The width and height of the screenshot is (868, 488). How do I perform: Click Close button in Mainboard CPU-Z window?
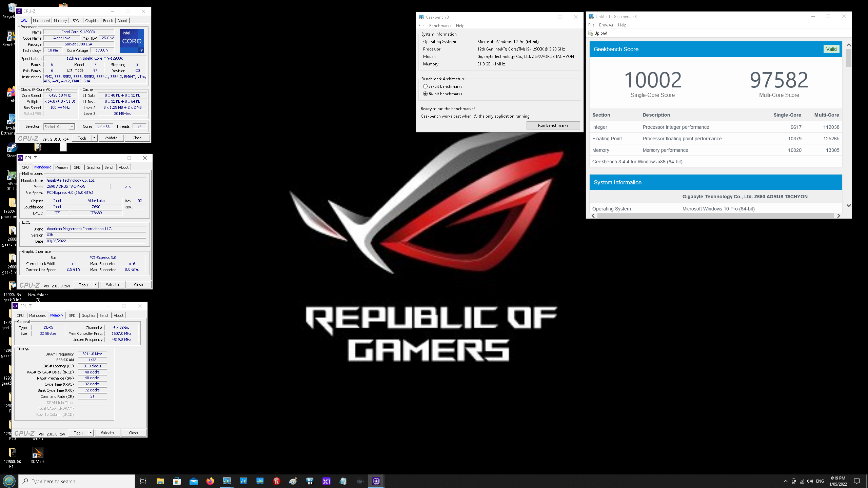[x=138, y=285]
